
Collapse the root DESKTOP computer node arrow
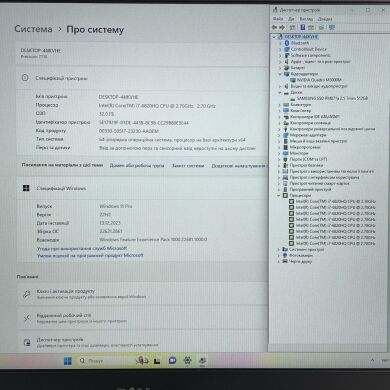click(x=274, y=37)
